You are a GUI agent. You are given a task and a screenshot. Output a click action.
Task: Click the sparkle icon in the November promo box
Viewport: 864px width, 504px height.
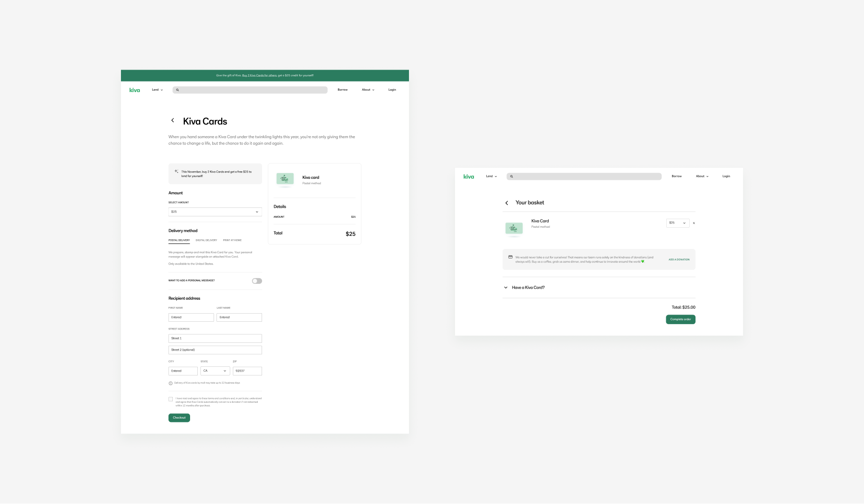tap(176, 171)
